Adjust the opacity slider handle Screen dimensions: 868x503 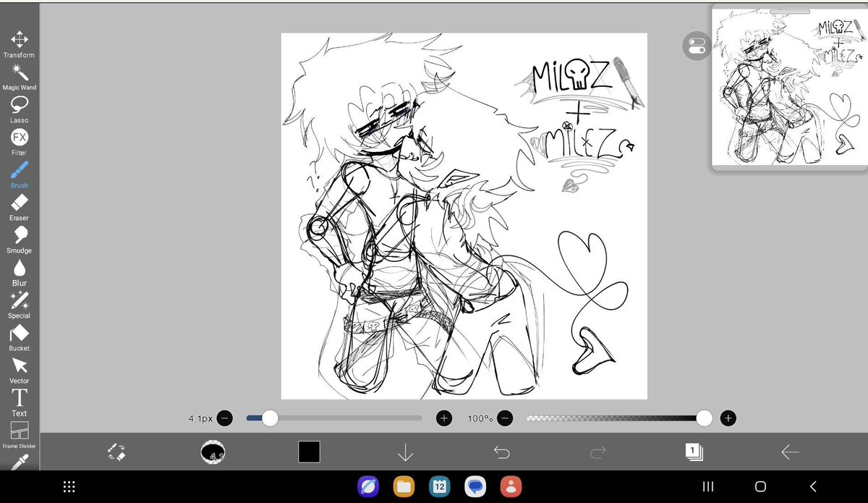click(704, 418)
